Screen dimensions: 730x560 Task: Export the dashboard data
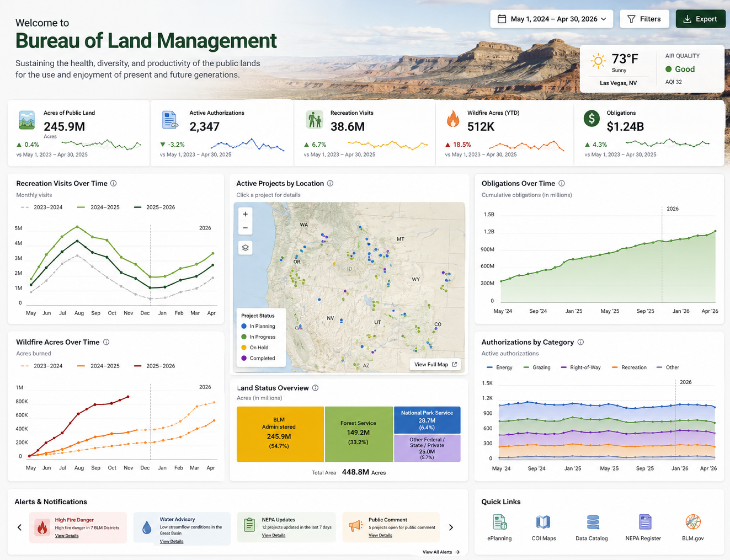(x=700, y=19)
